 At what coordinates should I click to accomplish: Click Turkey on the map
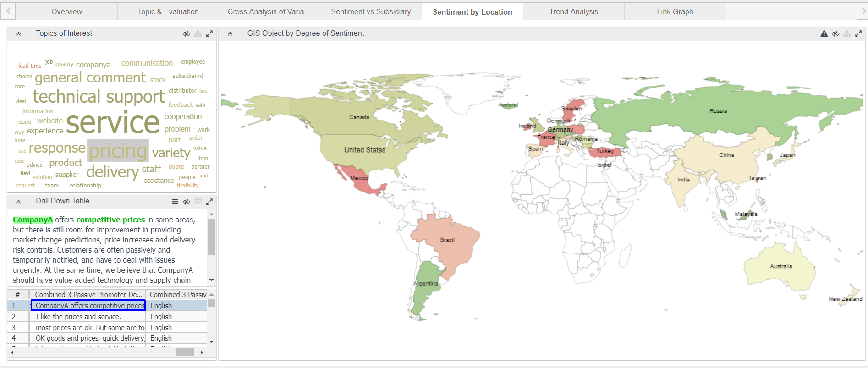[604, 151]
